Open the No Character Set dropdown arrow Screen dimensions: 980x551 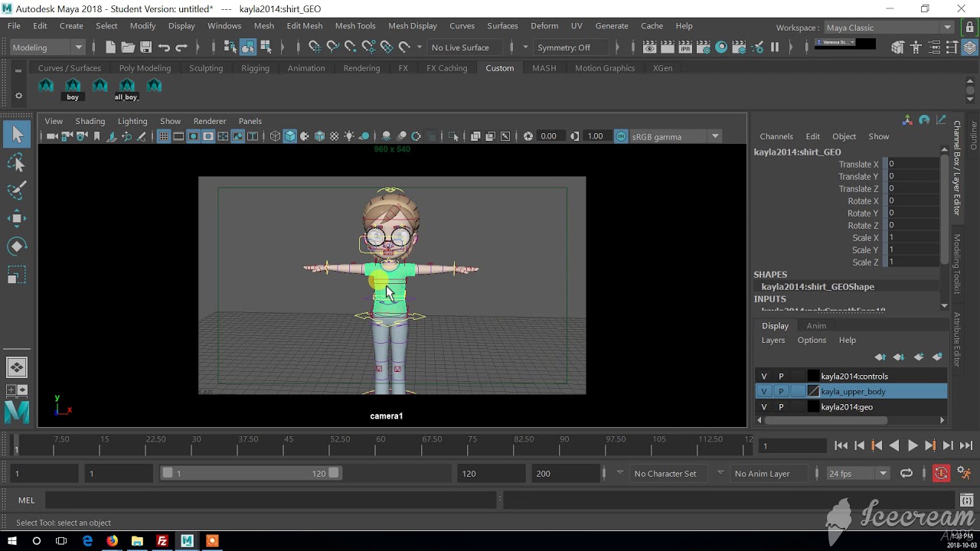pyautogui.click(x=620, y=473)
